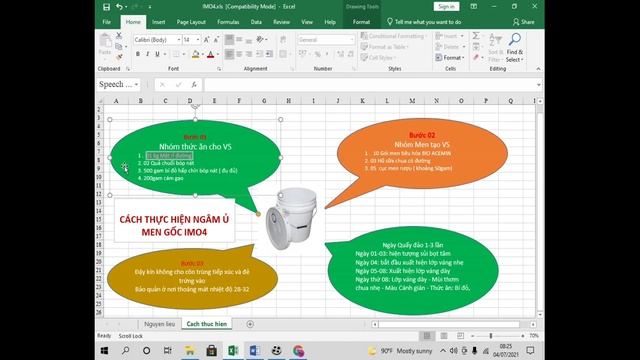Open the Name Box dropdown showing Speech
640x360 pixels.
coord(136,84)
